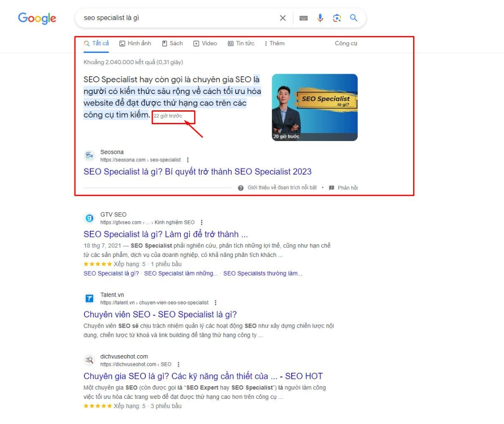
Task: Open three-dot menu for Seosona result
Action: pyautogui.click(x=188, y=160)
